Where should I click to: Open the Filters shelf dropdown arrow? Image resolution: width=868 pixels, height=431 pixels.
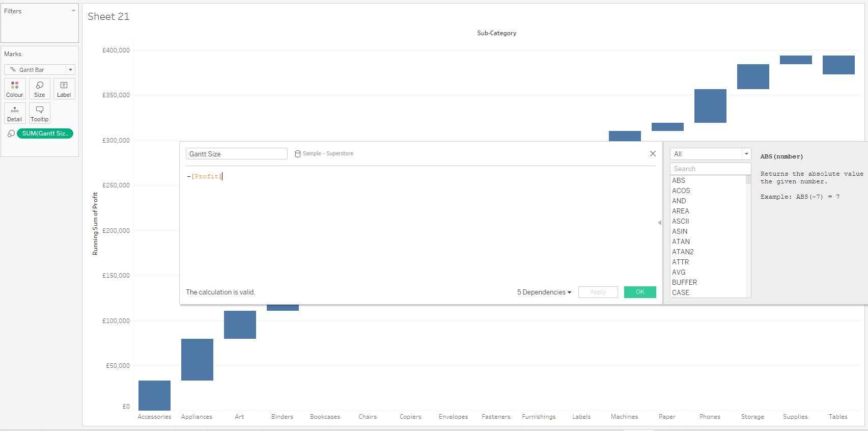tap(73, 11)
